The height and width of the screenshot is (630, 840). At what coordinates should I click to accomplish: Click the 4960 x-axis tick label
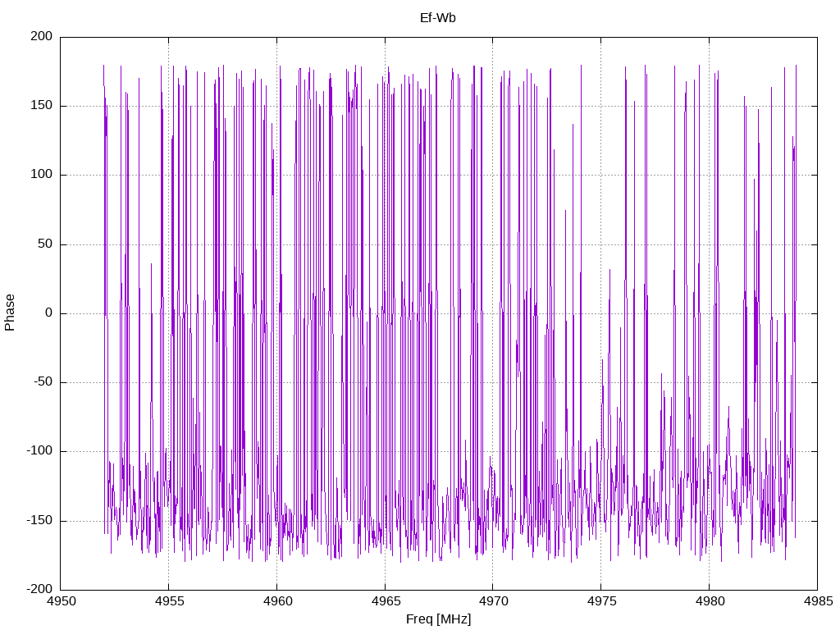277,601
